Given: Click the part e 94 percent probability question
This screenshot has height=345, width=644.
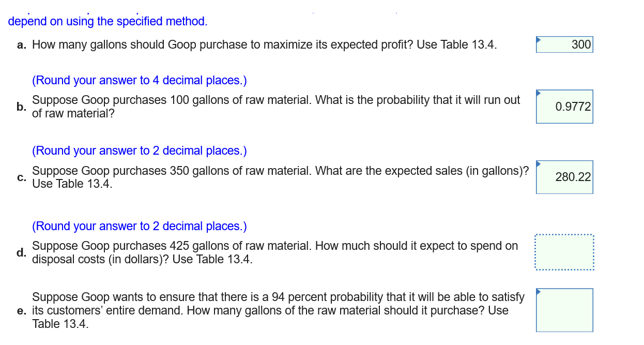Looking at the screenshot, I should (x=278, y=310).
